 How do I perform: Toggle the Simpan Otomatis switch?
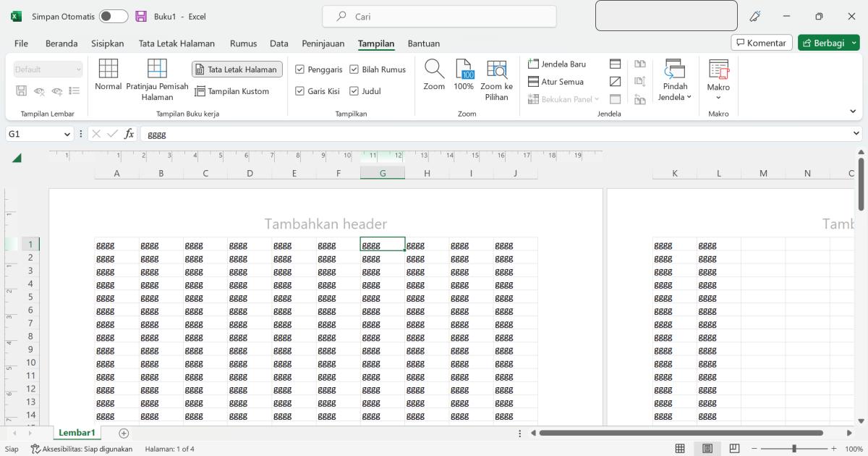pos(113,16)
